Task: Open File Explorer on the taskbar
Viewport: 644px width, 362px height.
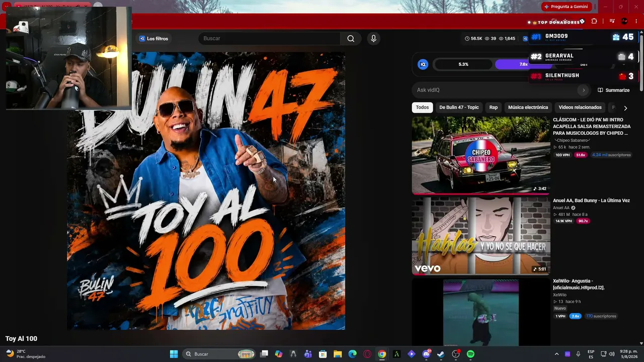Action: 338,354
